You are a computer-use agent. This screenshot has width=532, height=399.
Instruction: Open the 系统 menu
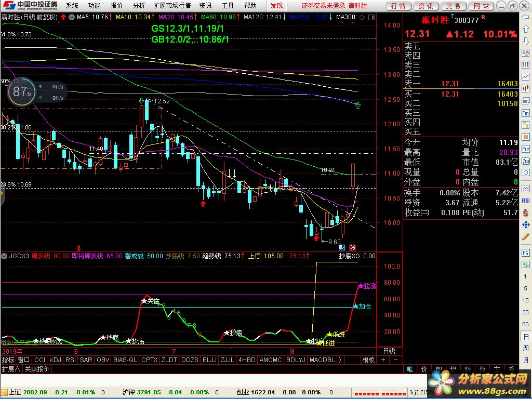(x=72, y=5)
